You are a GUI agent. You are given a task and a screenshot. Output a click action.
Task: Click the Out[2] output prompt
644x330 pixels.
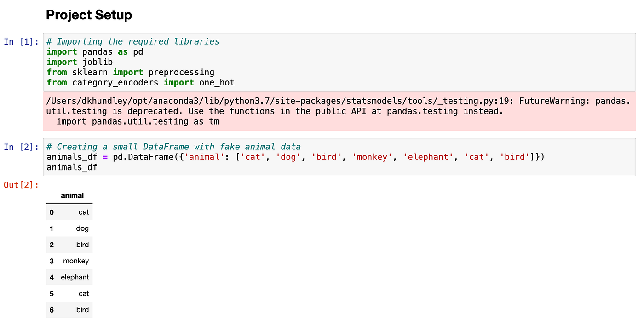tap(22, 185)
